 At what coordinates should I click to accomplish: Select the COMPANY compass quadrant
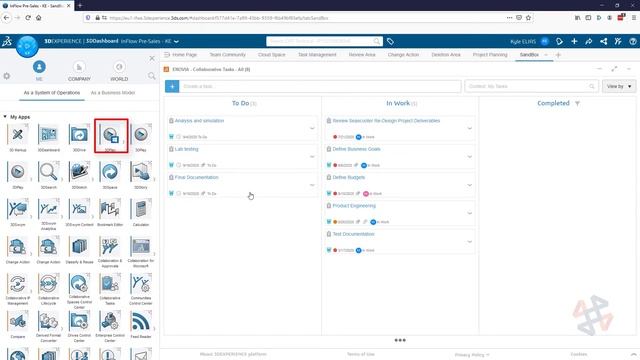tap(79, 71)
